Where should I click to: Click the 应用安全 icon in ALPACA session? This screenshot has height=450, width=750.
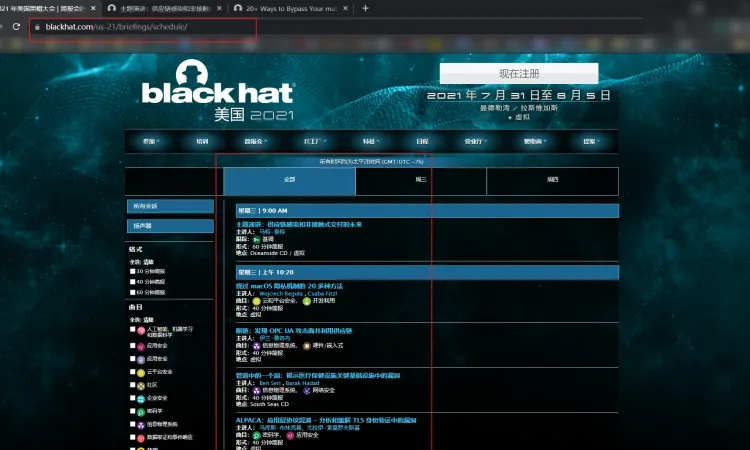(290, 436)
